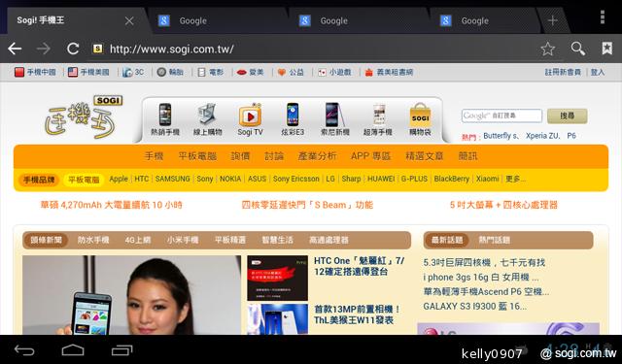
Task: Select the 熱門話題 tab
Action: [x=495, y=240]
